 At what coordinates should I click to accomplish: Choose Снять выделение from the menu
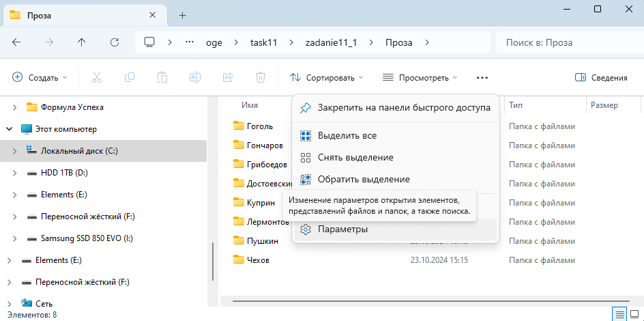396,157
